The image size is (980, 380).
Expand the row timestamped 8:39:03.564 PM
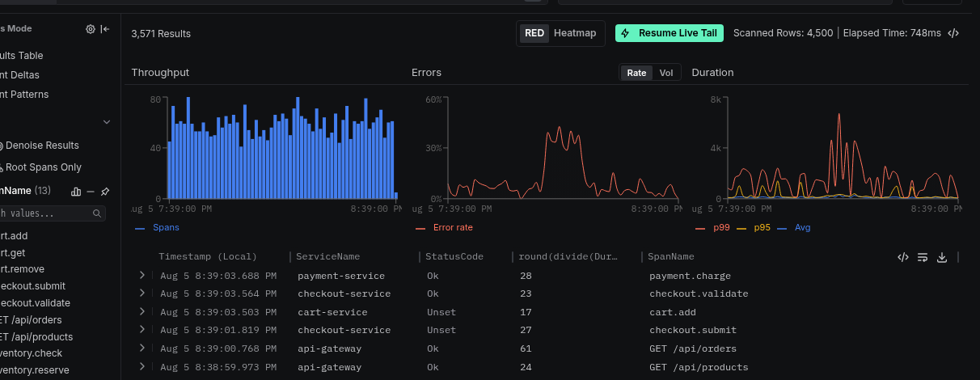(142, 293)
